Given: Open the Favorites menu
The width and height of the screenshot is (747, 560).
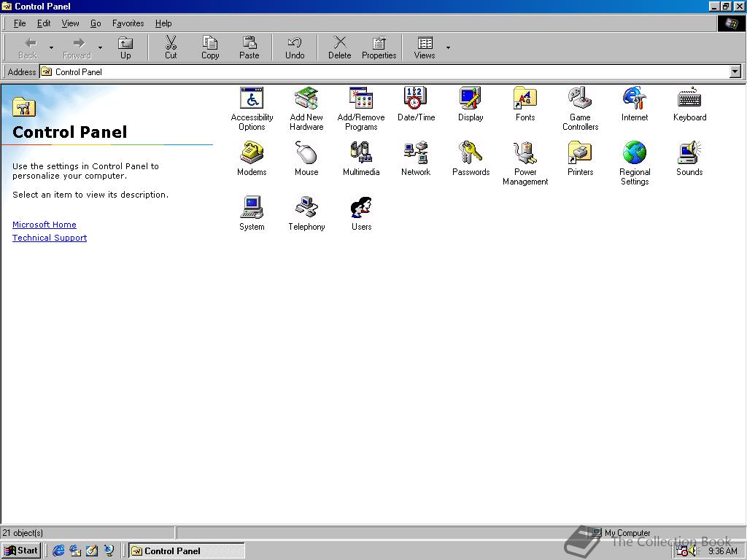Looking at the screenshot, I should [128, 23].
